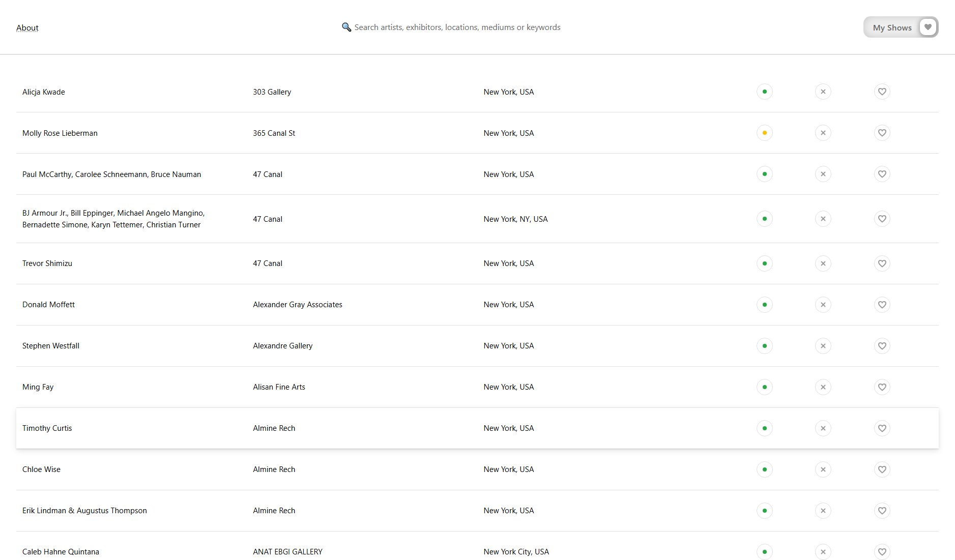Click the status dot for Trevor Shimizu
The image size is (955, 560).
(765, 263)
